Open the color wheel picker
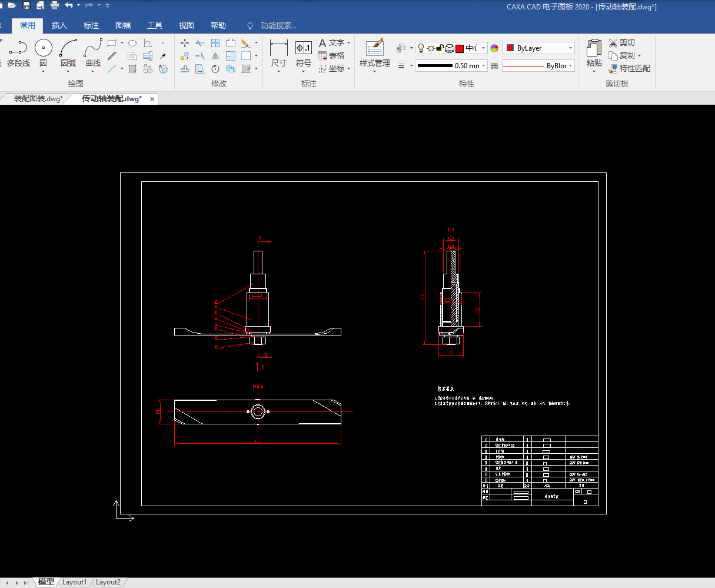Screen dimensions: 715x588 coord(494,48)
